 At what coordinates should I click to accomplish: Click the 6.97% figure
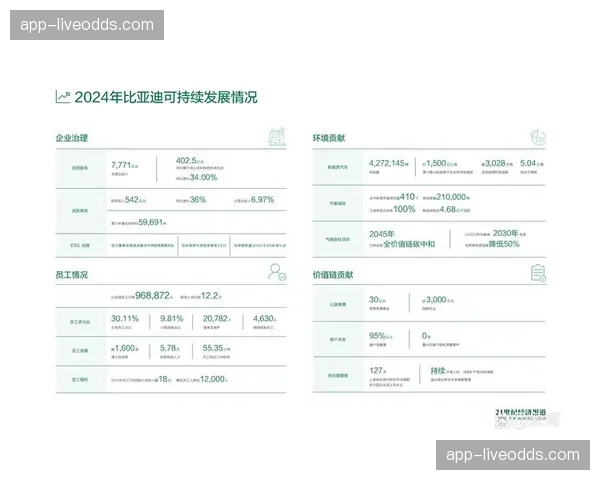[x=262, y=199]
